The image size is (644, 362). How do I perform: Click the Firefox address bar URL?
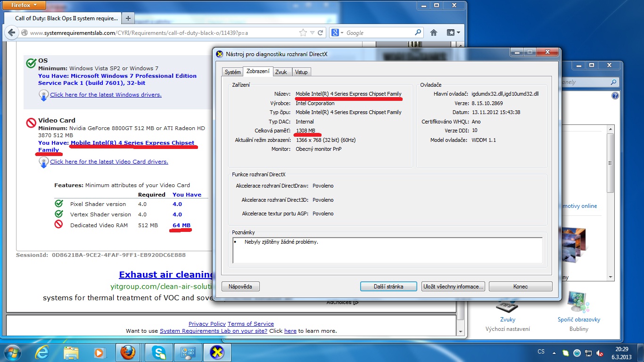139,33
